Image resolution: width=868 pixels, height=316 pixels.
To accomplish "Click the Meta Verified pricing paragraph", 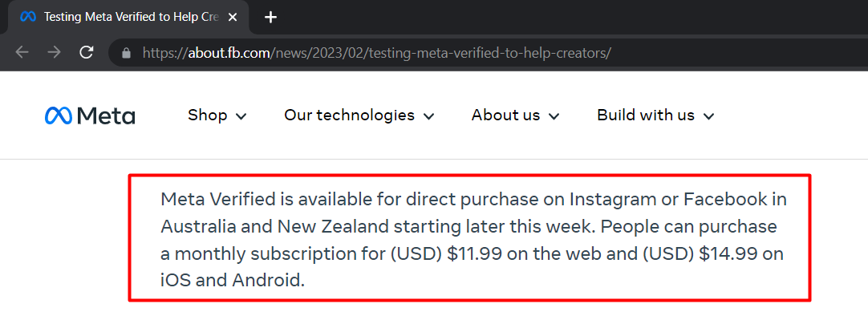I will pos(473,240).
